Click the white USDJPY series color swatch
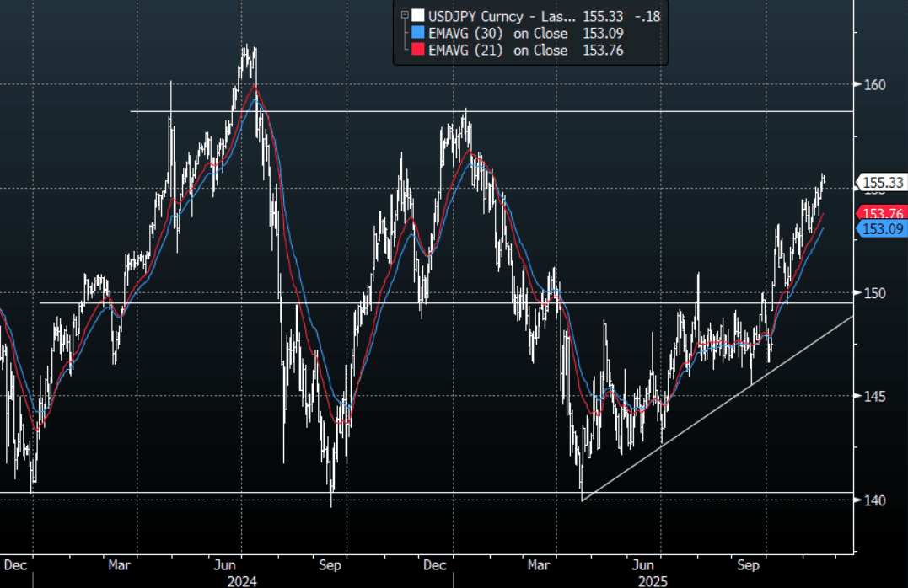Viewport: 908px width, 588px height. [416, 15]
